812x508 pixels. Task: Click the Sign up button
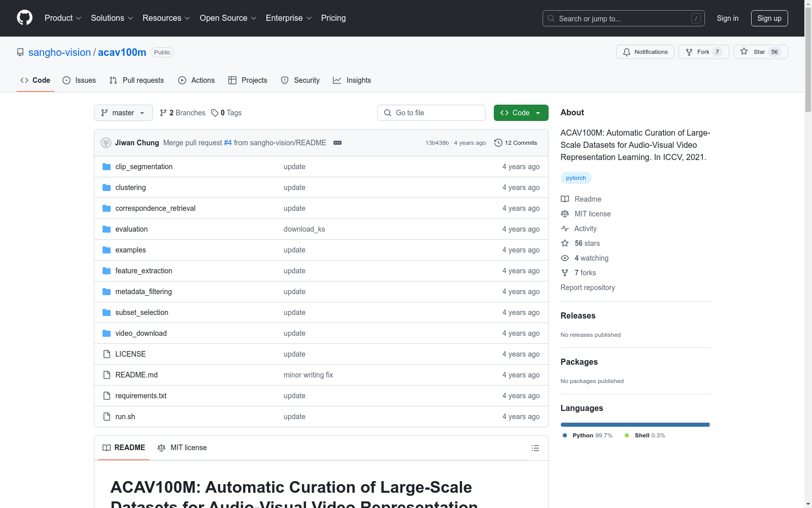click(x=769, y=18)
